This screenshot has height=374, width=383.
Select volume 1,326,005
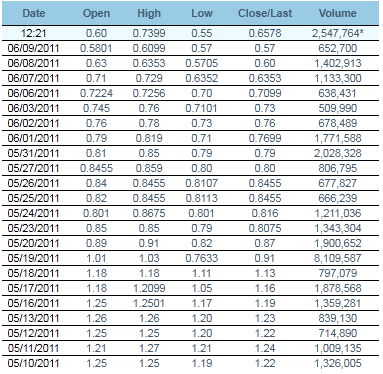pos(338,363)
